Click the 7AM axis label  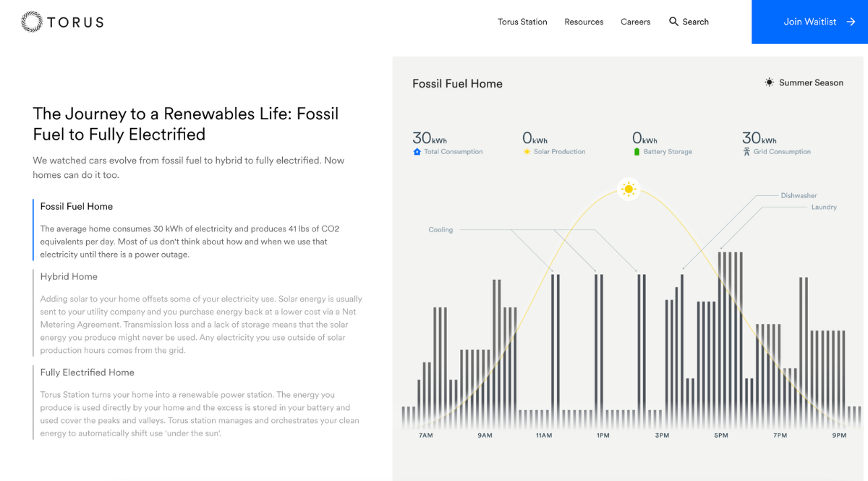[426, 435]
